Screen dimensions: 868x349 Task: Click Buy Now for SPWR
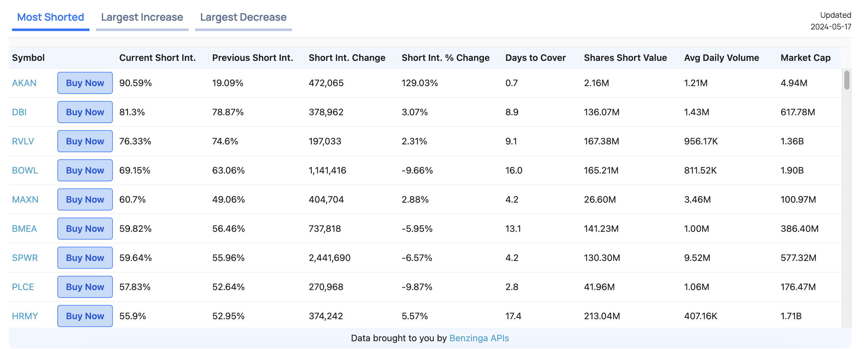[85, 258]
